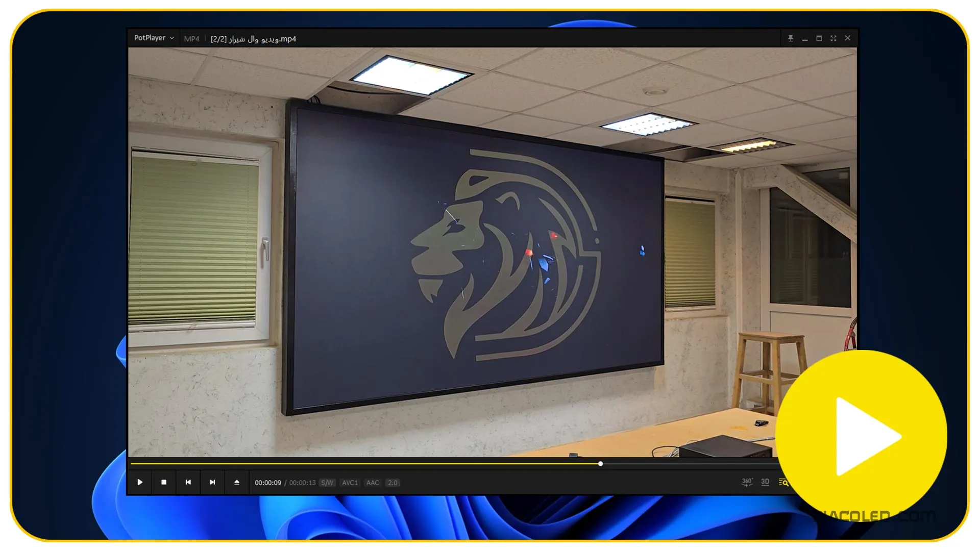Click the 00:00:13 total duration text
The height and width of the screenshot is (551, 980).
(302, 483)
